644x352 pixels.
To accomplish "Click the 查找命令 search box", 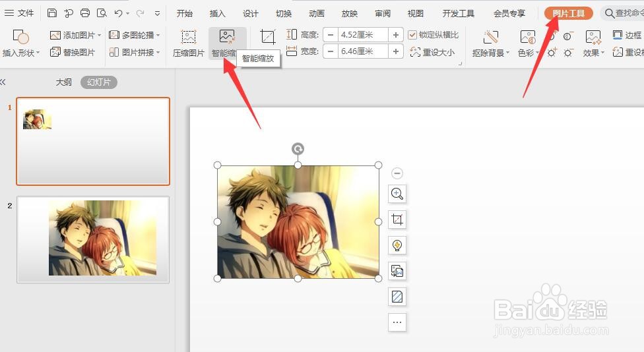I will point(624,13).
